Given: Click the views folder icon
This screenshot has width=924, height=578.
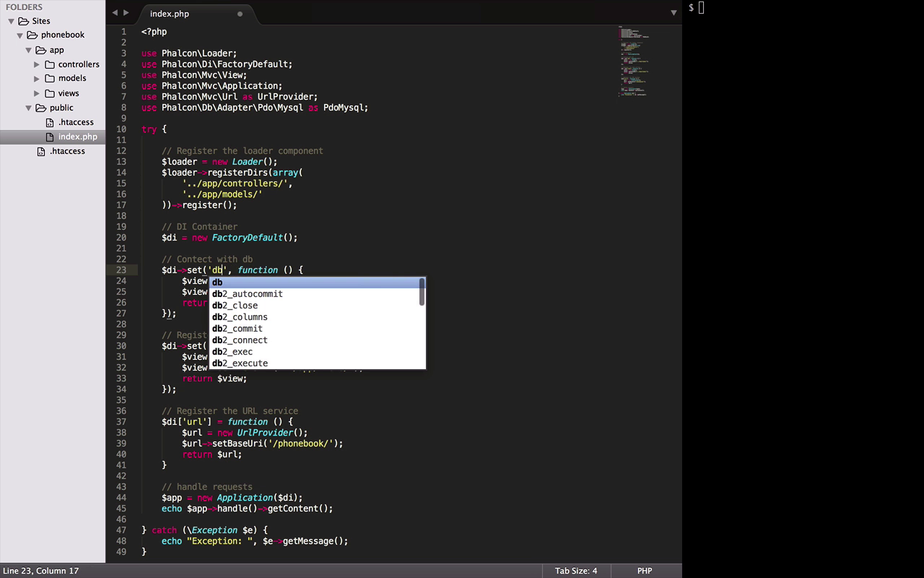Looking at the screenshot, I should (x=50, y=93).
